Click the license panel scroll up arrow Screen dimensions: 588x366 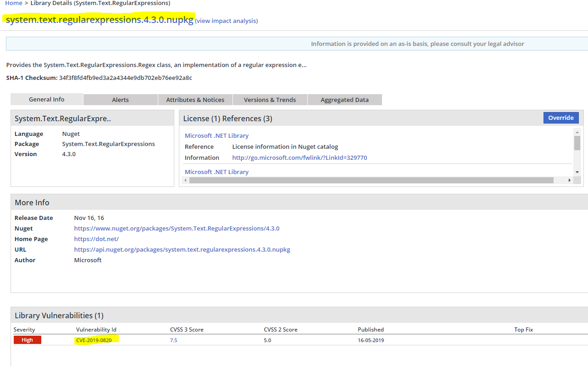(x=577, y=132)
